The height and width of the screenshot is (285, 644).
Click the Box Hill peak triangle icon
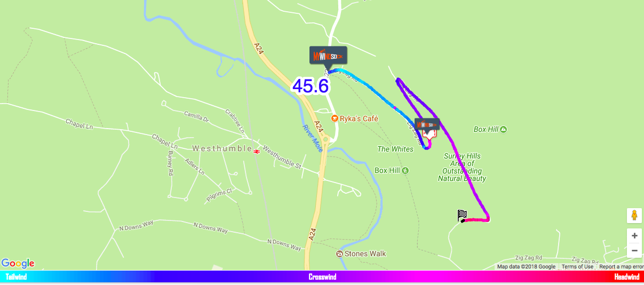pos(503,129)
